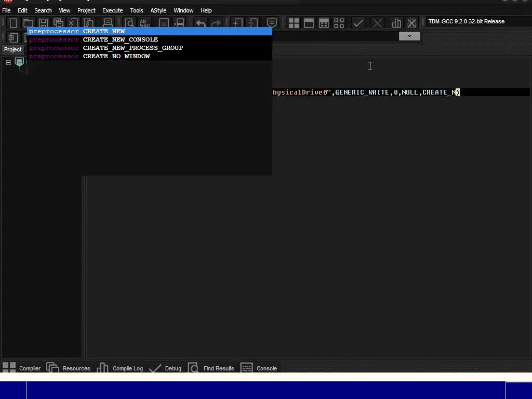Screen dimensions: 532x399
Task: Click the bookmark icon with plus sign
Action: tap(237, 23)
